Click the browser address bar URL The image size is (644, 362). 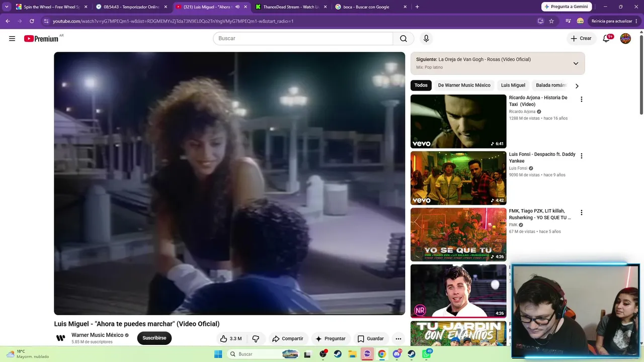point(173,21)
